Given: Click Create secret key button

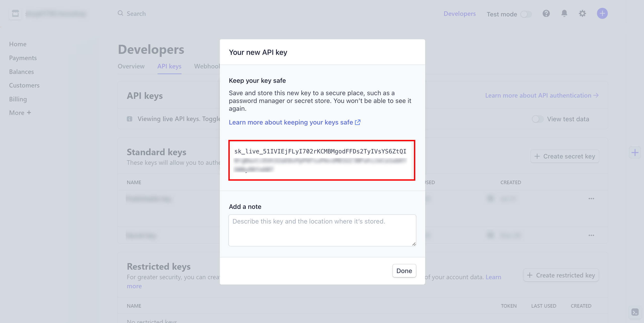Looking at the screenshot, I should click(x=565, y=156).
